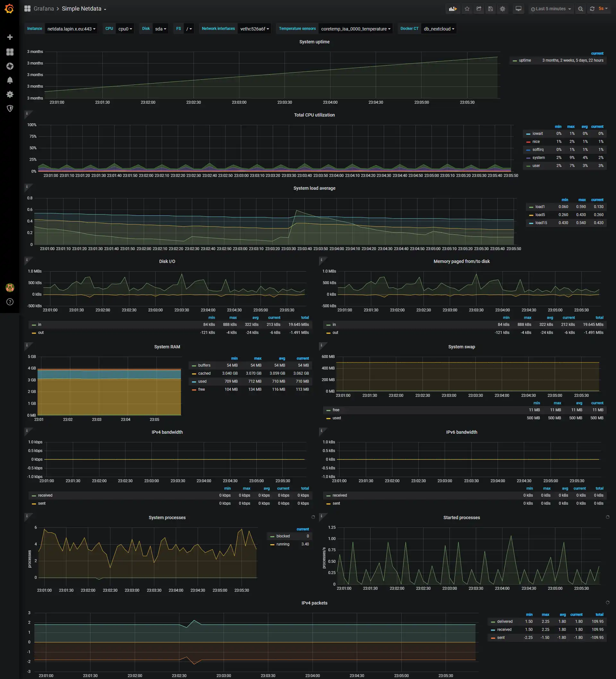The height and width of the screenshot is (679, 616).
Task: Toggle the load1 series visibility
Action: point(540,206)
